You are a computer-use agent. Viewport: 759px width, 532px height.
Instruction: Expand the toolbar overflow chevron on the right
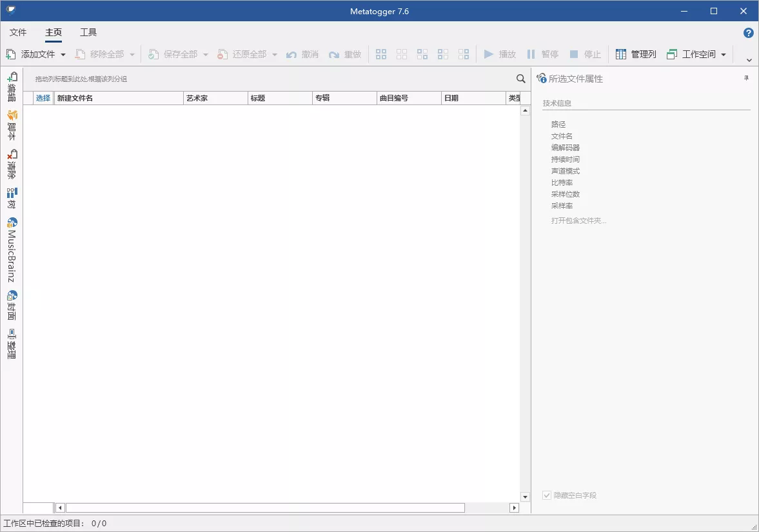tap(748, 59)
